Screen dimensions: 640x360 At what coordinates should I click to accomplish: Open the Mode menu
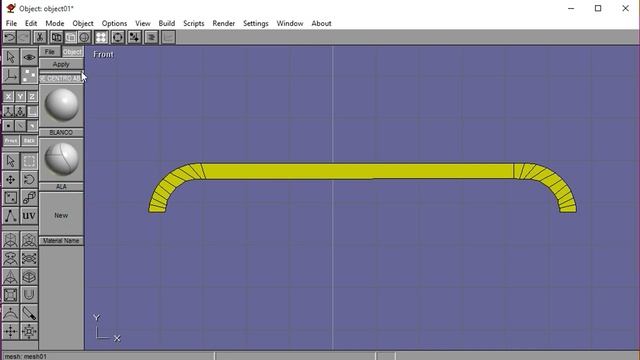pos(55,23)
